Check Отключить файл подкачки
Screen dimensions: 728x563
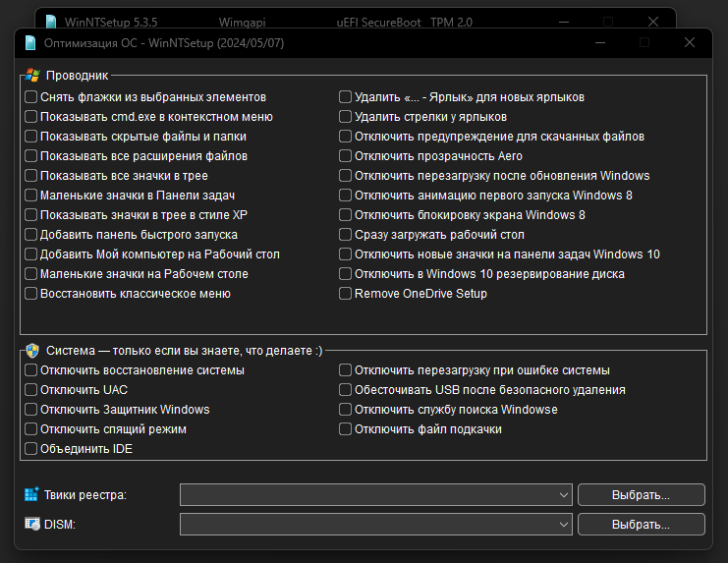click(x=345, y=428)
